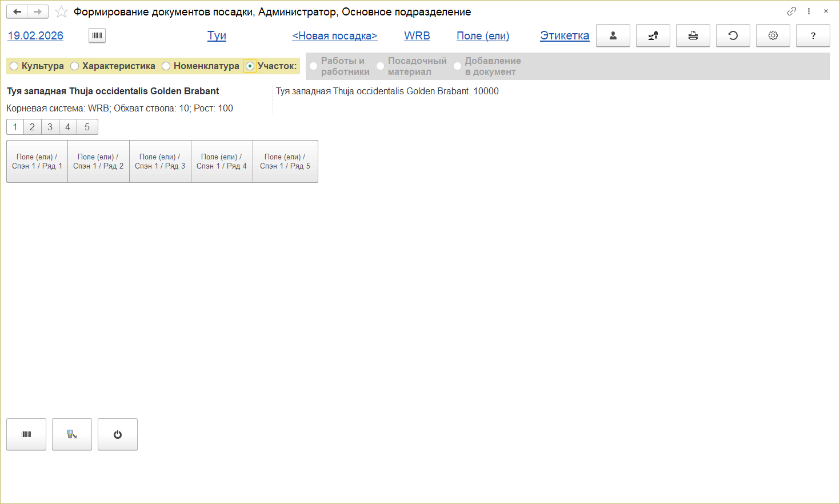Click the WRB link
The image size is (840, 504).
pyautogui.click(x=417, y=35)
